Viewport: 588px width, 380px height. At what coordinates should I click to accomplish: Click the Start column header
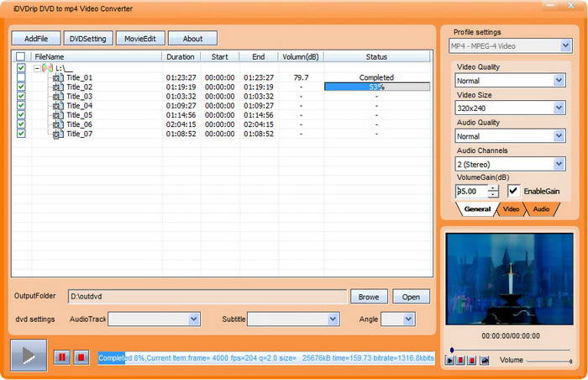coord(220,56)
